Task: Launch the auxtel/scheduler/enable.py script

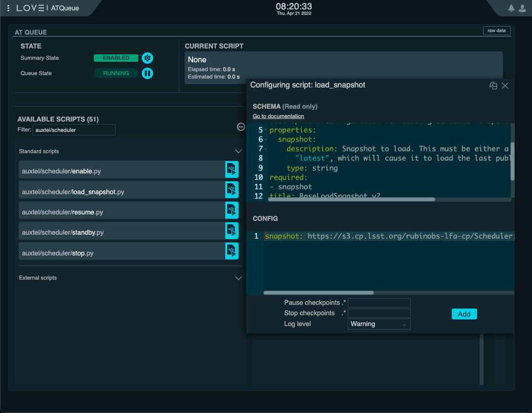Action: (x=232, y=169)
